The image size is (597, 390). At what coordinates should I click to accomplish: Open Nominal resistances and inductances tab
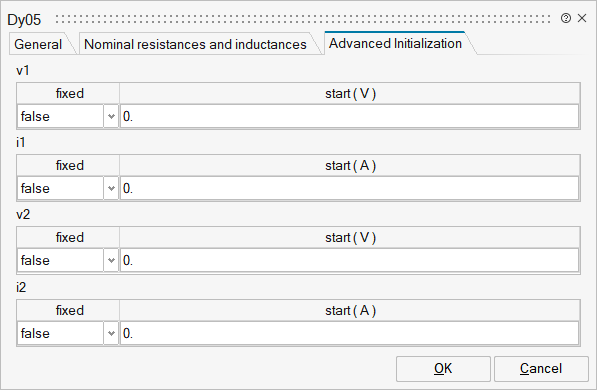195,44
